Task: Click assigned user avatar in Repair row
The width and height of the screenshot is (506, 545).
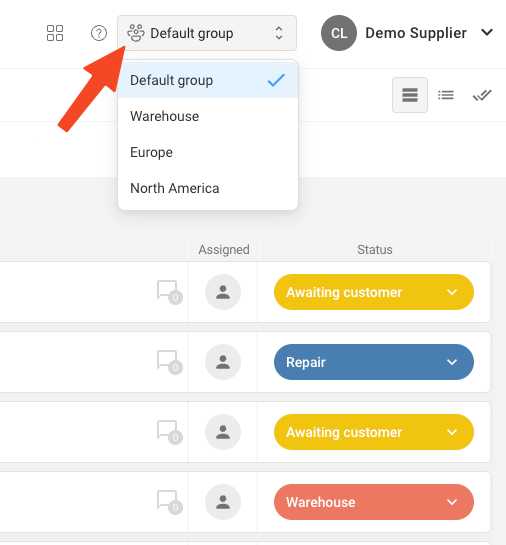Action: pos(223,362)
